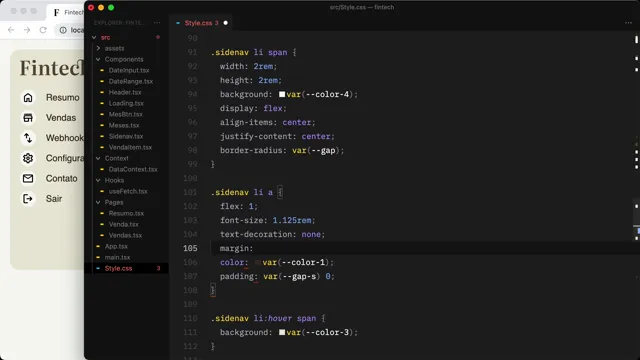
Task: Click the Configurações gear icon in the browser sidenav
Action: tap(28, 158)
